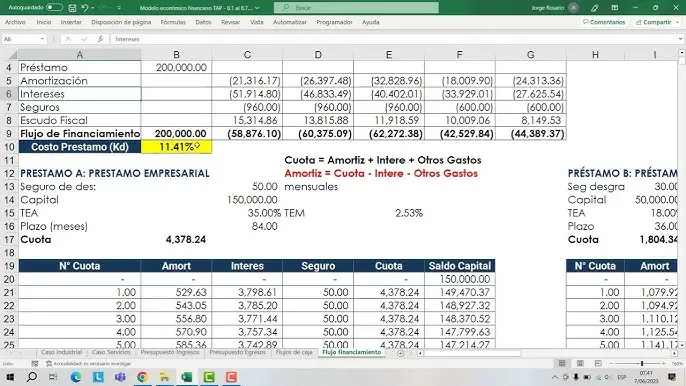Viewport: 686px width, 386px height.
Task: Click the Buscar search box
Action: 356,7
